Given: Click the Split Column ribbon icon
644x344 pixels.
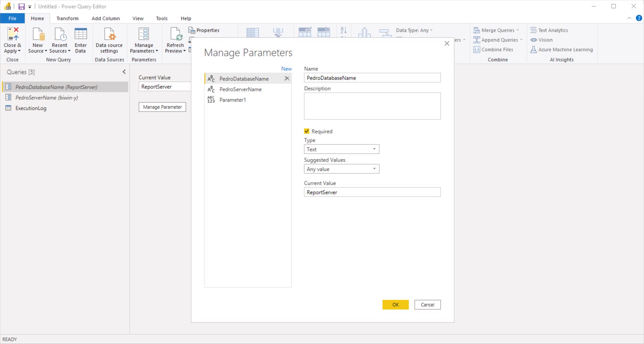Looking at the screenshot, I should (x=364, y=32).
